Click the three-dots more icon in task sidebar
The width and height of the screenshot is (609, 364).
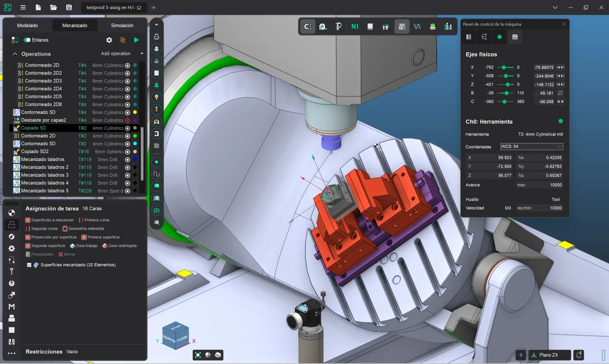12,353
